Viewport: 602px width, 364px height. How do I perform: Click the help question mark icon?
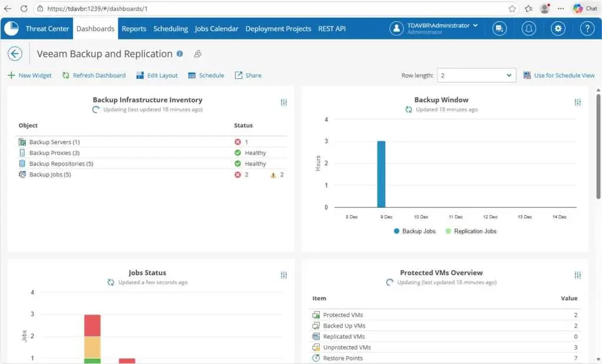(x=587, y=28)
